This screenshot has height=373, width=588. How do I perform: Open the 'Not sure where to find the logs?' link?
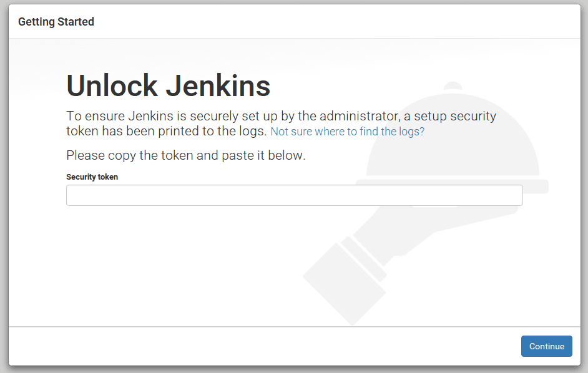tap(347, 132)
